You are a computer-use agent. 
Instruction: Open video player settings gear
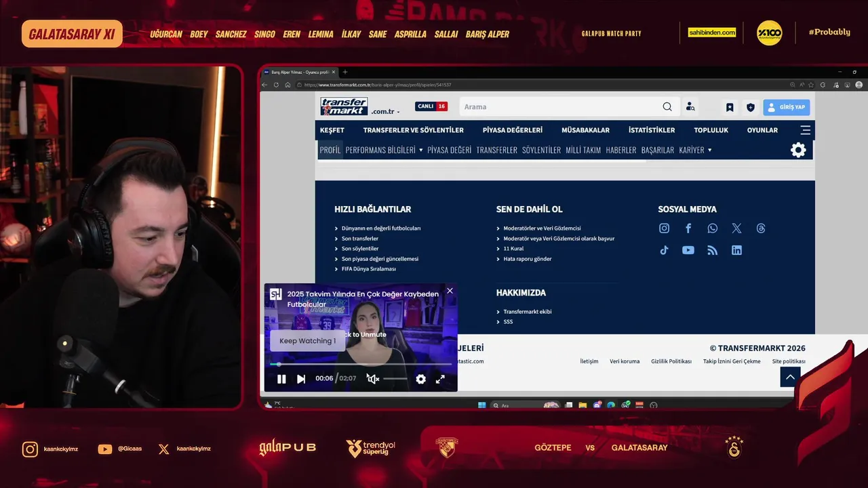click(x=421, y=379)
